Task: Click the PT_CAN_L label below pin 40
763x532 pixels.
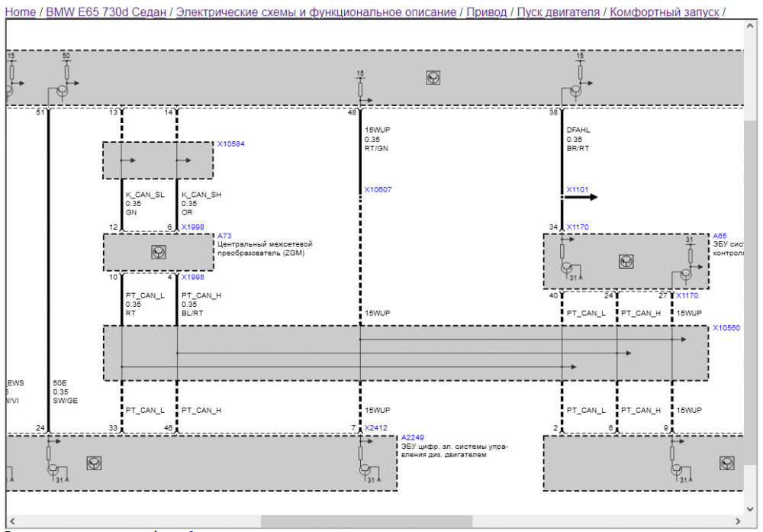Action: pyautogui.click(x=586, y=313)
